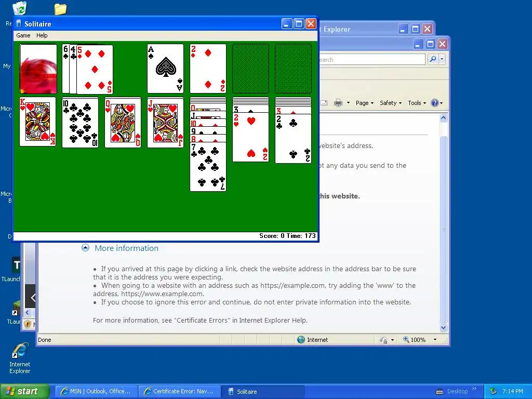This screenshot has height=399, width=532.
Task: Click the Recycle Bin desktop icon
Action: point(20,8)
